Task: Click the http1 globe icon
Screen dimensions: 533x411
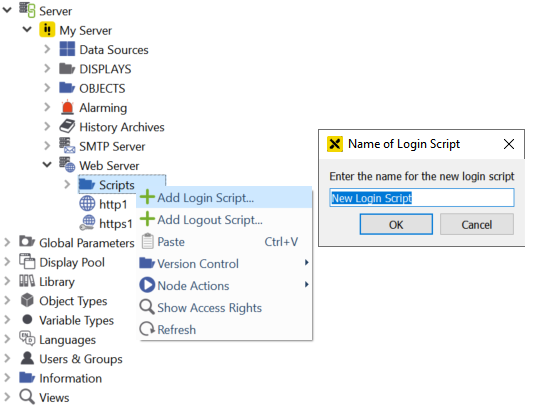Action: pyautogui.click(x=87, y=204)
